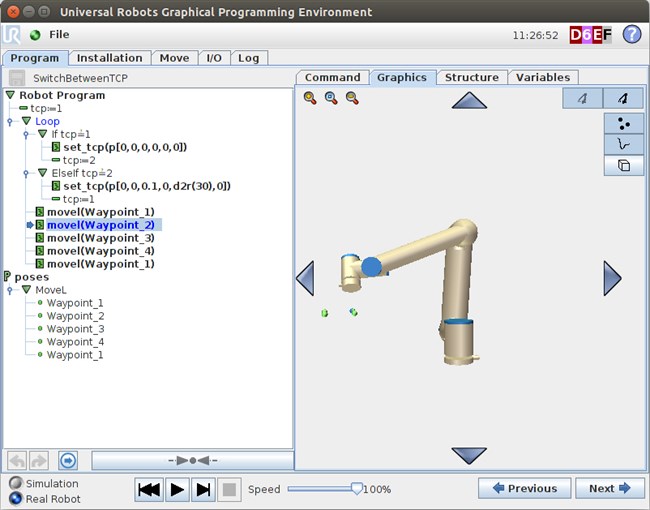Open the help question mark icon

pos(632,34)
